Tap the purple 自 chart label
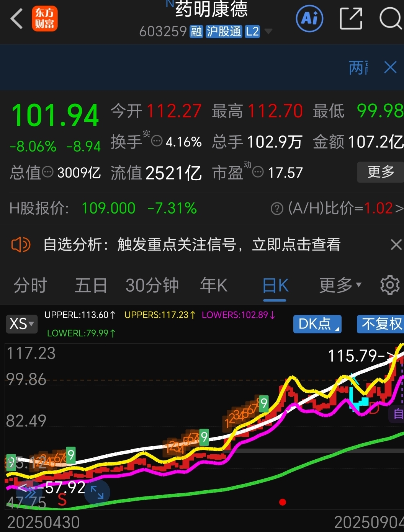 coord(397,415)
